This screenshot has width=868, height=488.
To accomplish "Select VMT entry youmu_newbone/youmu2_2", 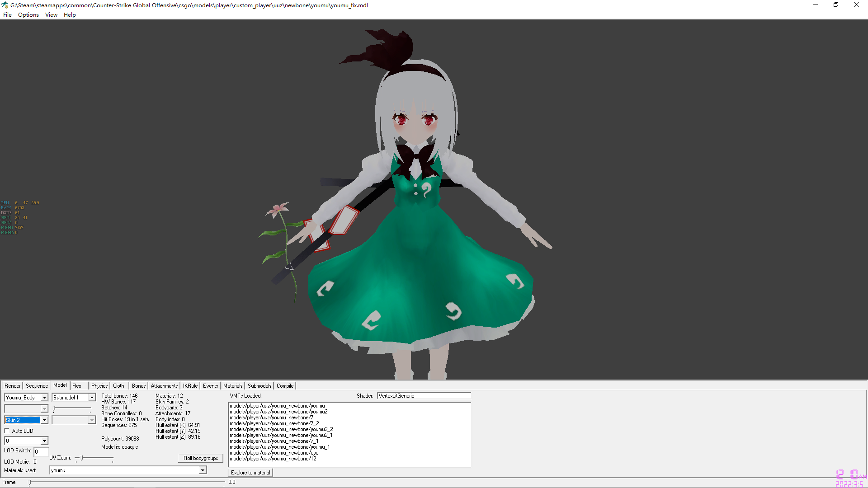I will (281, 429).
